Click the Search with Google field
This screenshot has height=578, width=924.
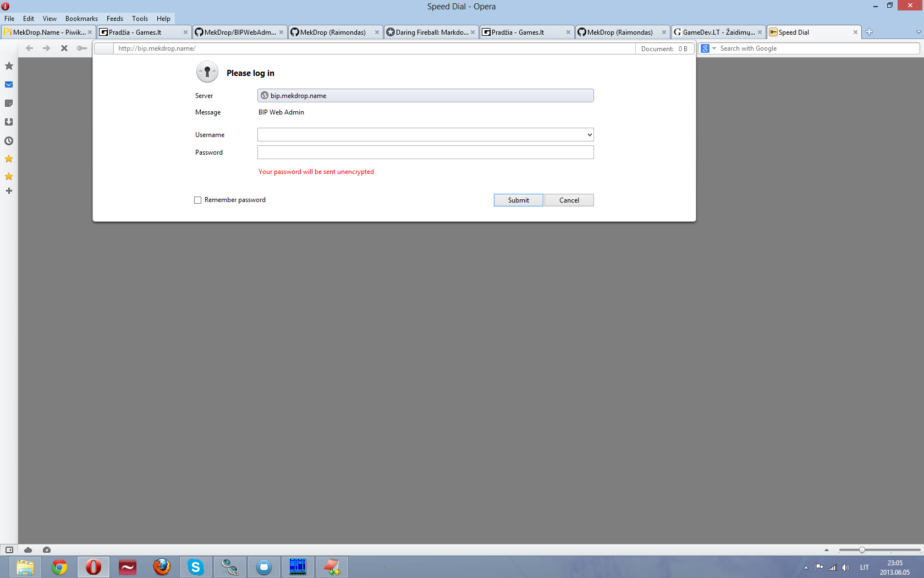point(818,48)
